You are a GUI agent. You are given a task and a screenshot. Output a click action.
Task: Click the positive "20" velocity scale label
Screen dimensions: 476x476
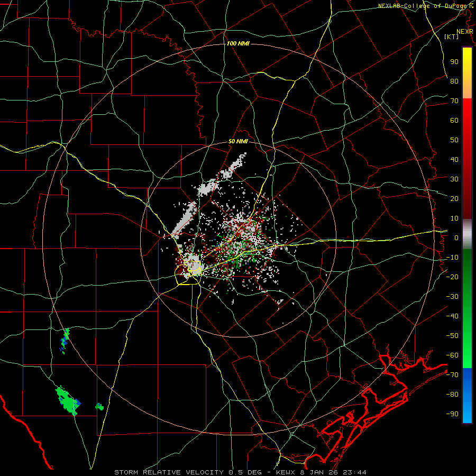(x=454, y=198)
